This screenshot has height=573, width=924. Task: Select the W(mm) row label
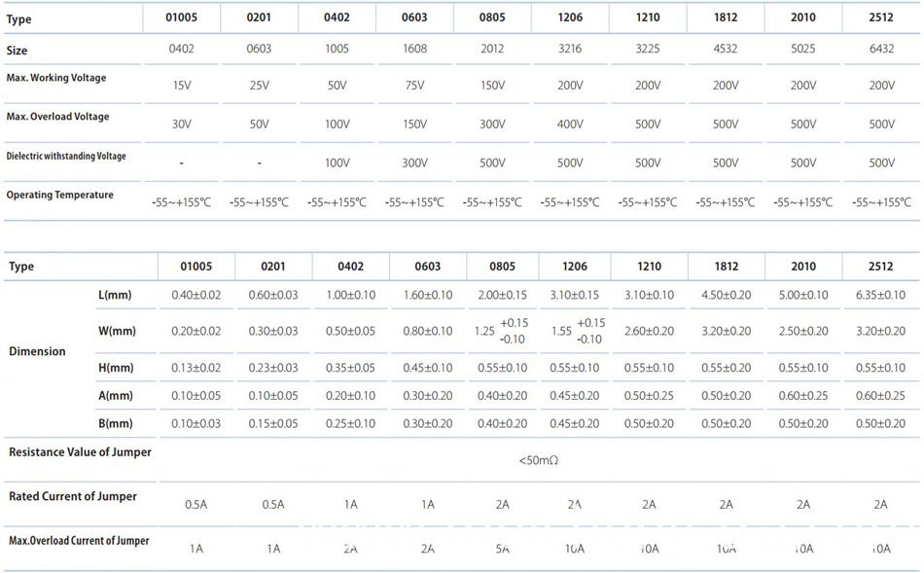pos(117,331)
